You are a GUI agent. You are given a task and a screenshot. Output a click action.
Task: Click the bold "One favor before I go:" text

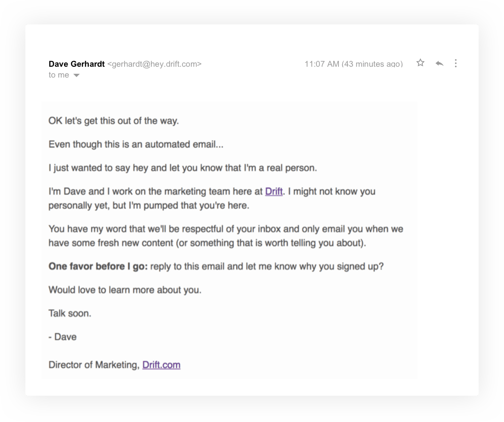point(98,266)
